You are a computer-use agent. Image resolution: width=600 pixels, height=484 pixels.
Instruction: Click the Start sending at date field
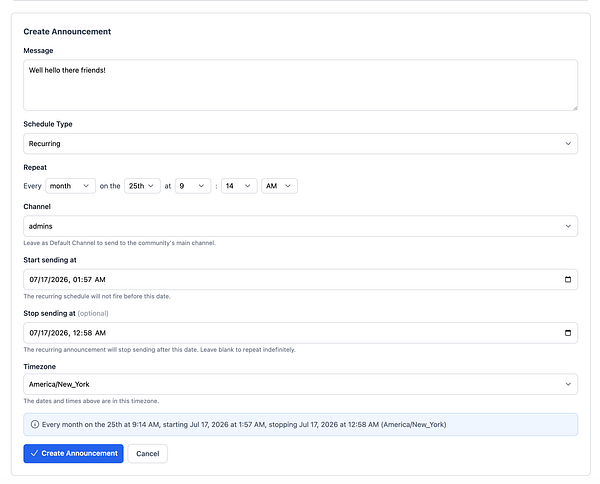pos(300,279)
